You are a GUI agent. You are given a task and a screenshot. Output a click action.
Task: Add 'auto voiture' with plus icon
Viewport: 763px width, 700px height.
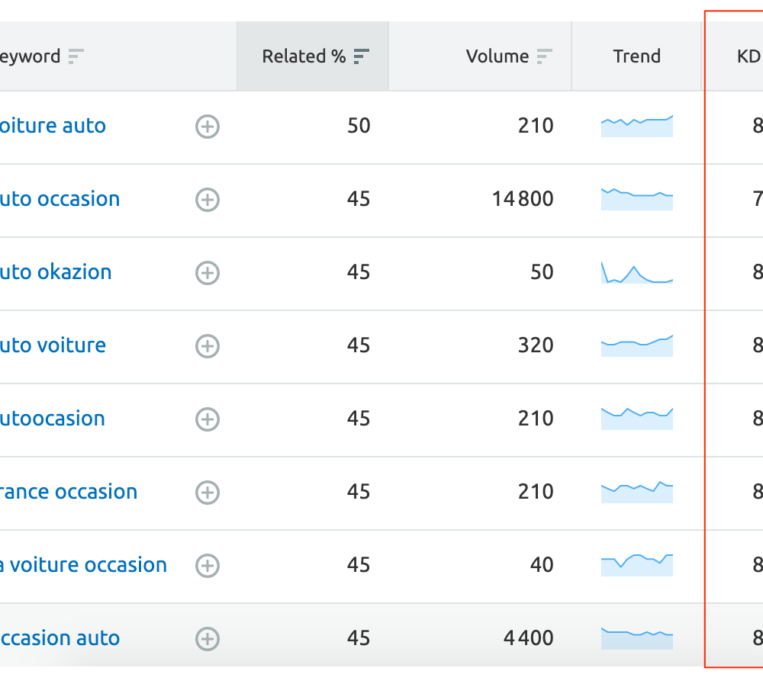[208, 346]
